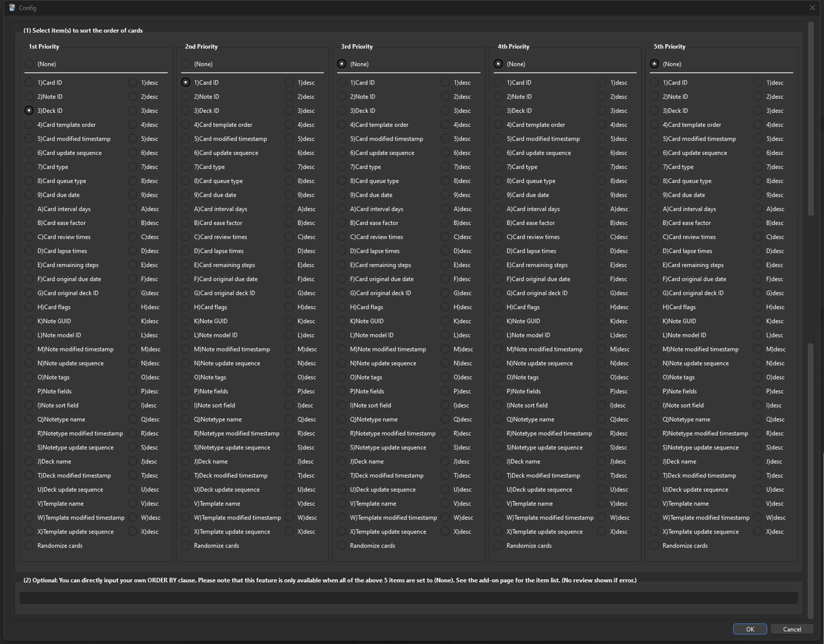This screenshot has height=644, width=824.
Task: Close the Config window
Action: pyautogui.click(x=812, y=8)
